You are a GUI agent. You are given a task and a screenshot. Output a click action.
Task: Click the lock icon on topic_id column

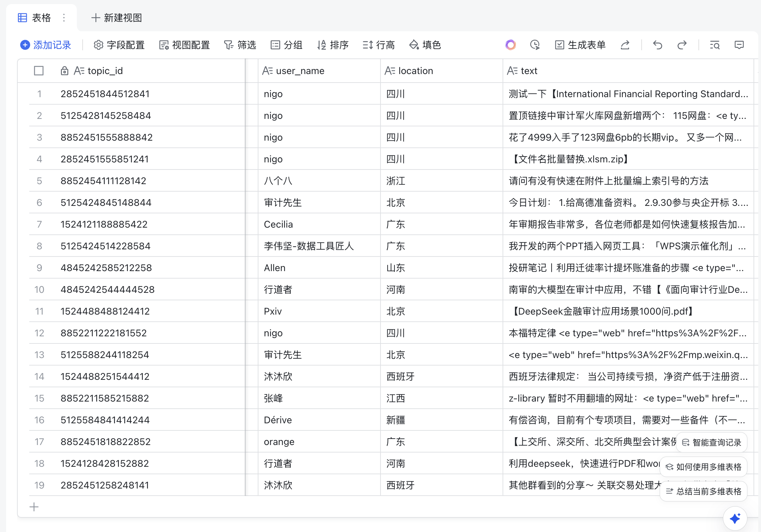click(x=64, y=71)
